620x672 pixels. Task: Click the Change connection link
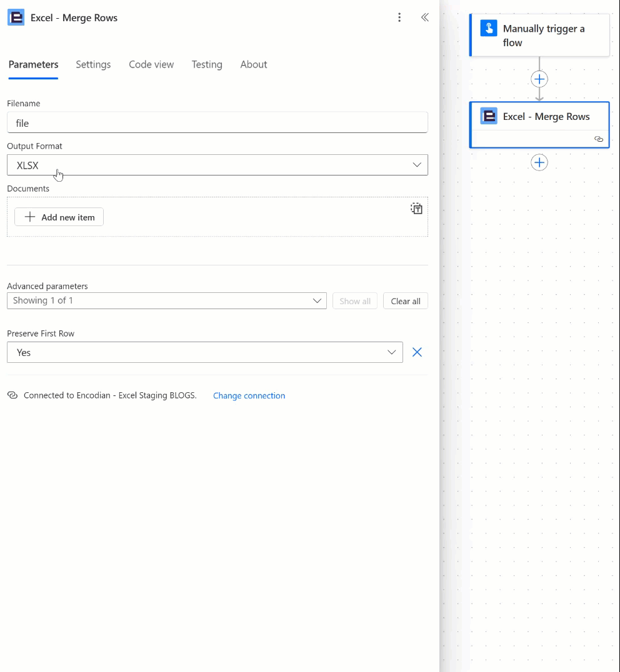click(x=249, y=395)
